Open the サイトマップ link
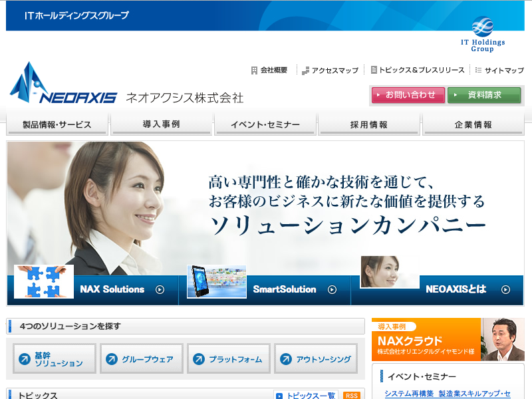532x399 pixels. coord(504,70)
